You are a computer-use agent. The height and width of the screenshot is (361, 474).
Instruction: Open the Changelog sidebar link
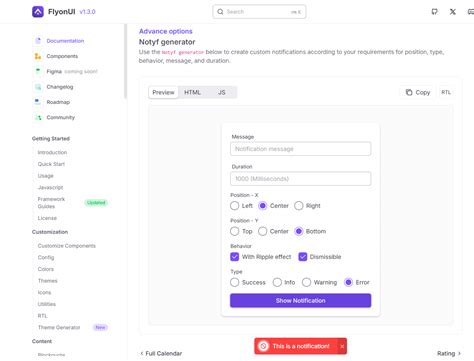click(x=60, y=87)
